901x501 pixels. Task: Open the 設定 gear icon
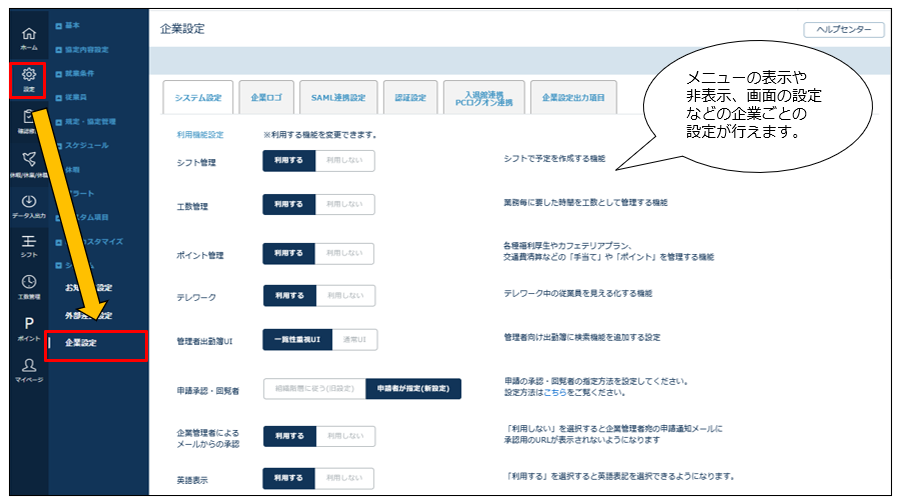(29, 76)
